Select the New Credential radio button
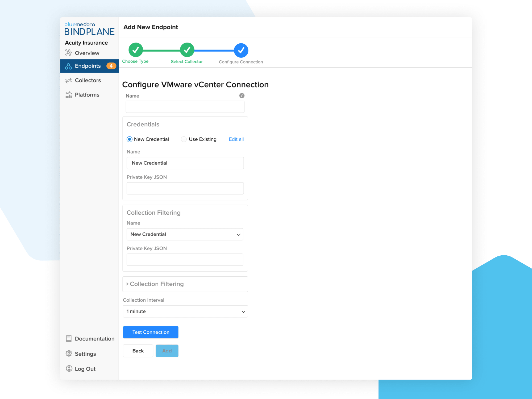 click(x=130, y=139)
